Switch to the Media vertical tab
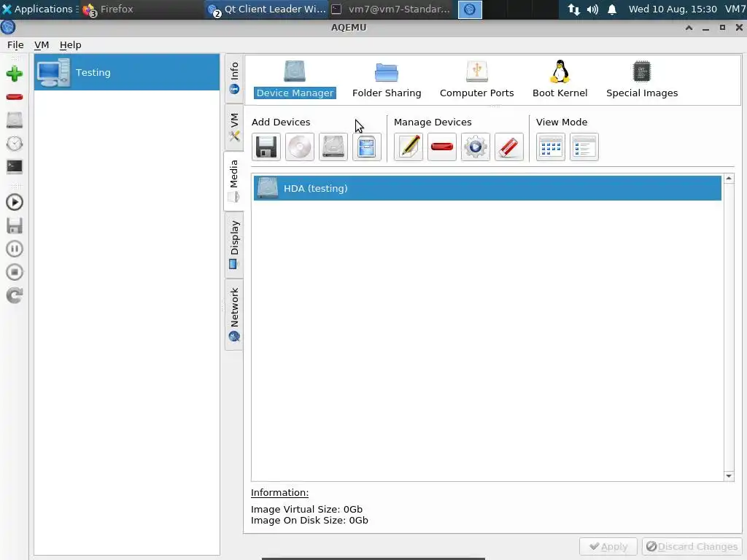The image size is (747, 560). [x=233, y=181]
